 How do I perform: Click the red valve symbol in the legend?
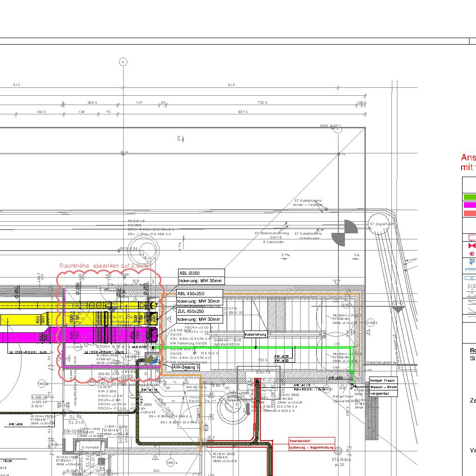pyautogui.click(x=472, y=245)
